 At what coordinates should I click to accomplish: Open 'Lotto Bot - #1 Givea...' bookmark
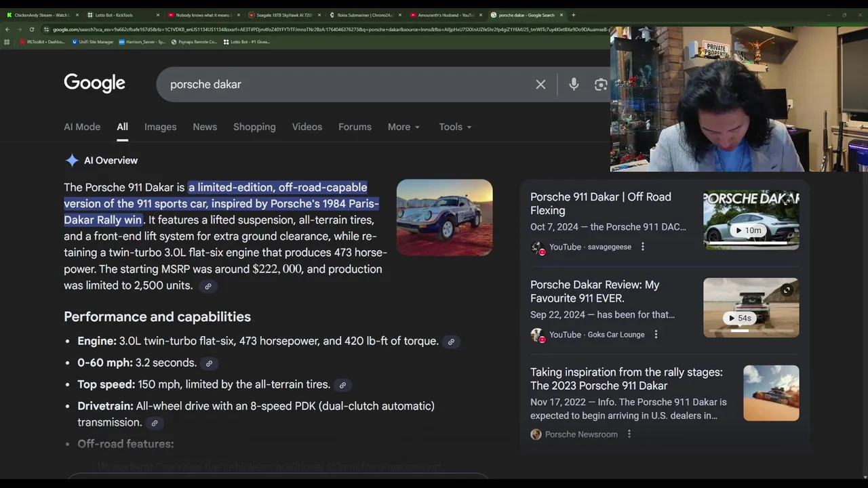[x=247, y=42]
